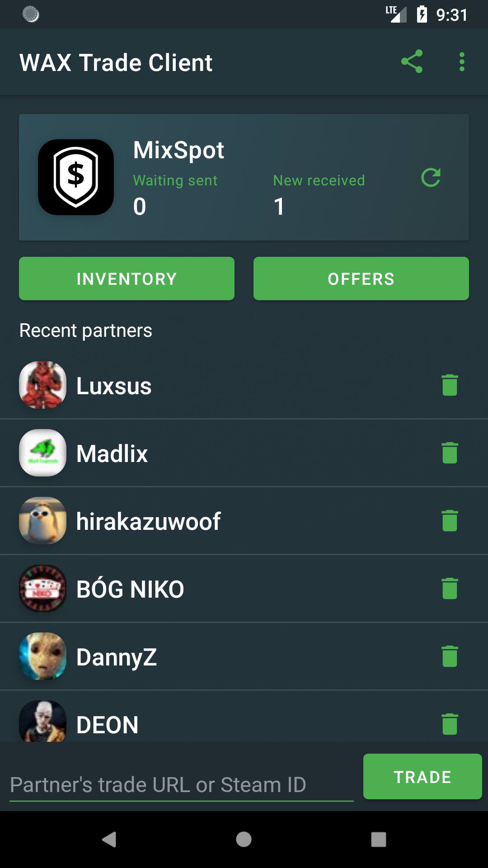Open the INVENTORY screen
The height and width of the screenshot is (868, 488).
(x=127, y=278)
